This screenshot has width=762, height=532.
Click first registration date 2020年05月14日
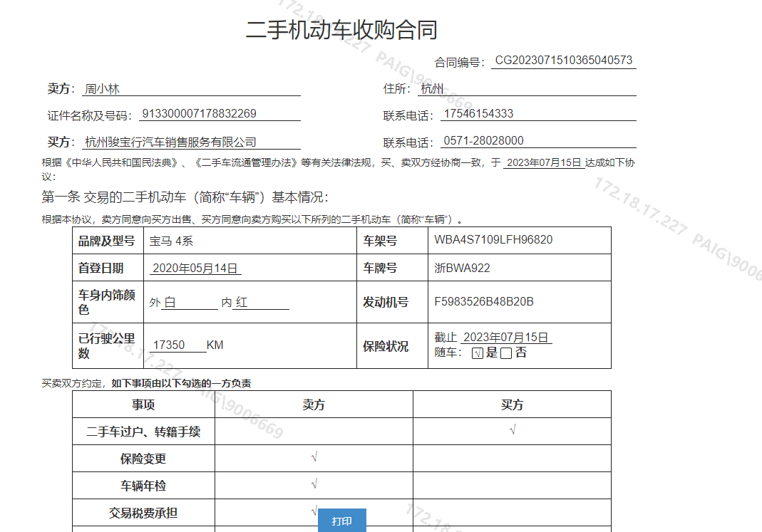195,268
